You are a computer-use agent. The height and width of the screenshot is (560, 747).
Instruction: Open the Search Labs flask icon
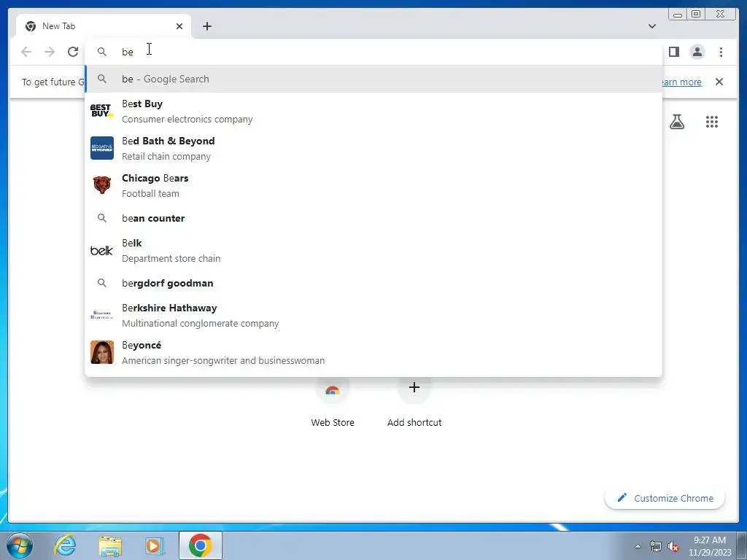point(676,122)
